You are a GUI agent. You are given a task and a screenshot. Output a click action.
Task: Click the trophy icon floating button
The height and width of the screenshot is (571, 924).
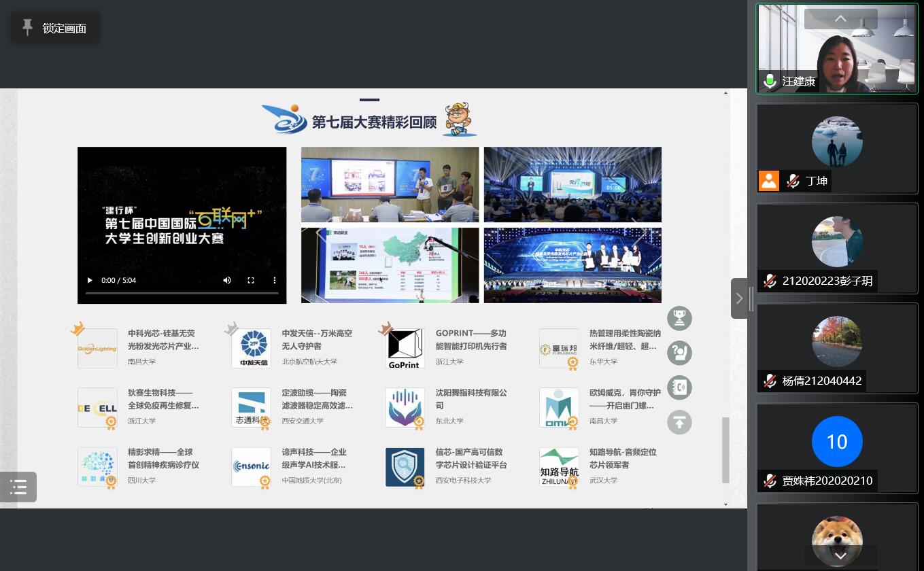(x=679, y=317)
